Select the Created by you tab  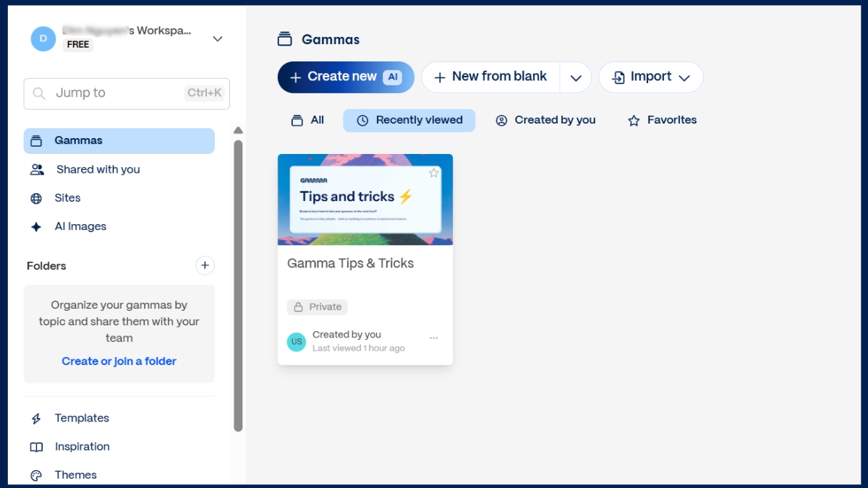[545, 120]
